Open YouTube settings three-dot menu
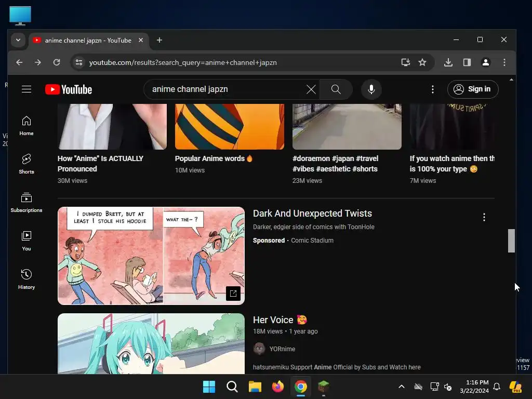 pos(432,89)
